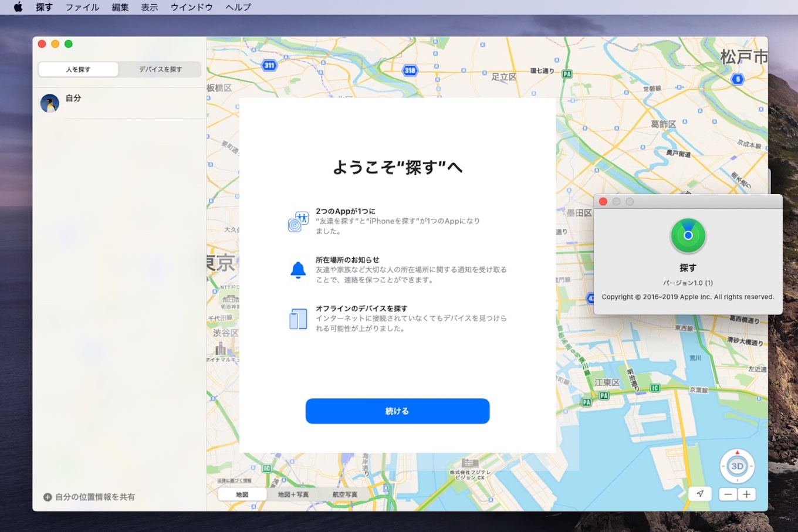Click the 続ける button
This screenshot has width=798, height=532.
click(397, 411)
